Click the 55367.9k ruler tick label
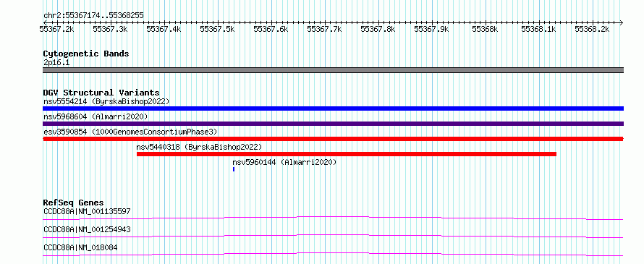The image size is (644, 264). pos(432,29)
